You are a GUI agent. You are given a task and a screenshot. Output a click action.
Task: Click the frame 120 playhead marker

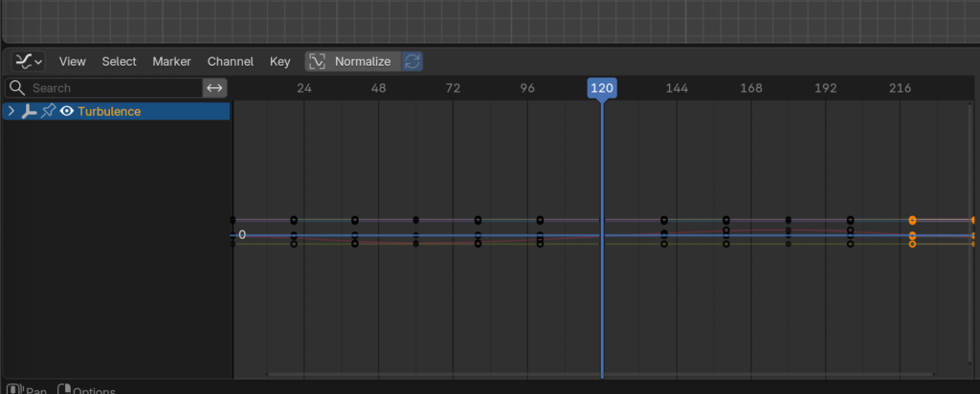(601, 88)
